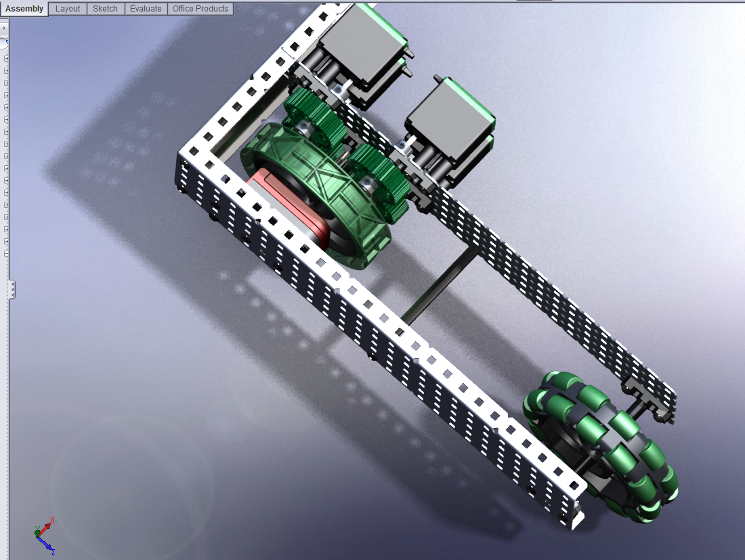Click the small arrow atop left panel
The height and width of the screenshot is (560, 745).
pos(4,28)
